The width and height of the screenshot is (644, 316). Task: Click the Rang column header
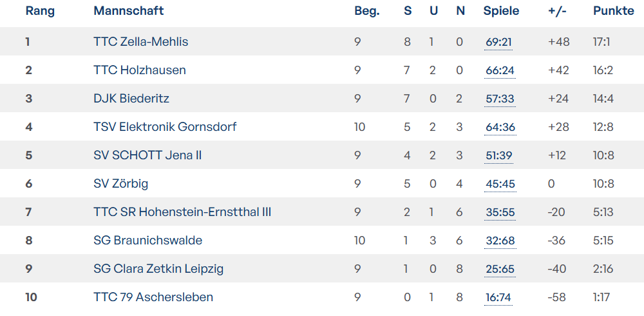pos(40,11)
